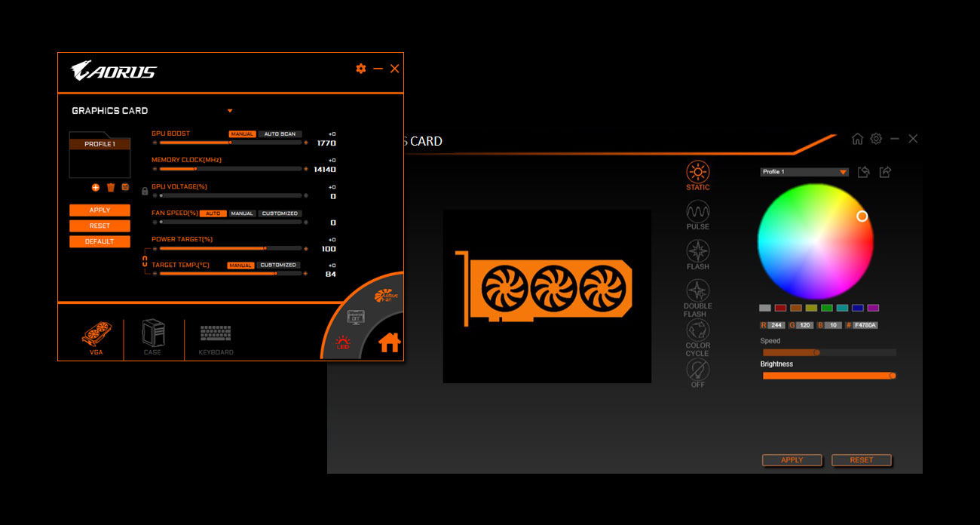Choose the red preset color swatch
The width and height of the screenshot is (980, 525).
click(780, 308)
